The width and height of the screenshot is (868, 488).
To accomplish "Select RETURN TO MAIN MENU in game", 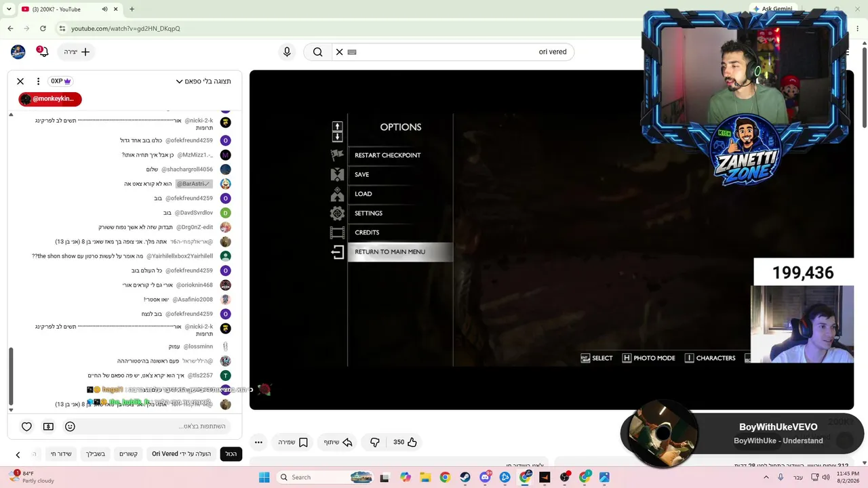I will coord(400,252).
